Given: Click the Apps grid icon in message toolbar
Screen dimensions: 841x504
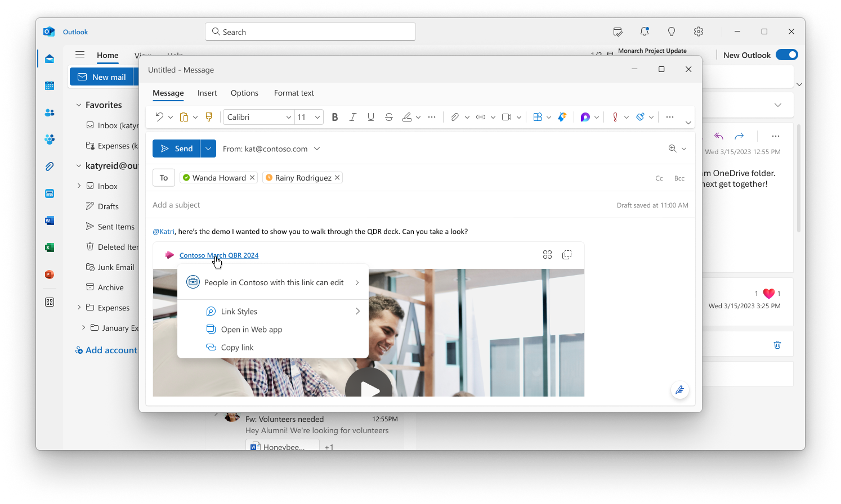Looking at the screenshot, I should coord(538,117).
